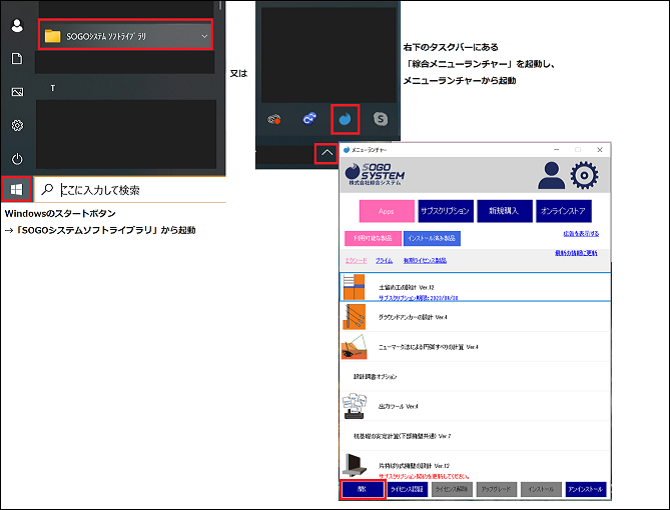Click the SOGOシステム folder icon

[x=53, y=36]
